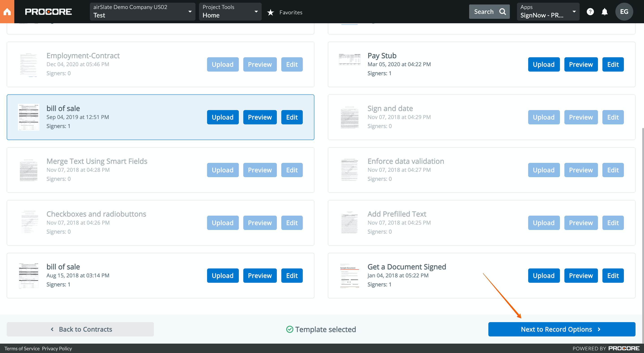Edit the Checkboxes and radiobuttons template

pos(292,223)
